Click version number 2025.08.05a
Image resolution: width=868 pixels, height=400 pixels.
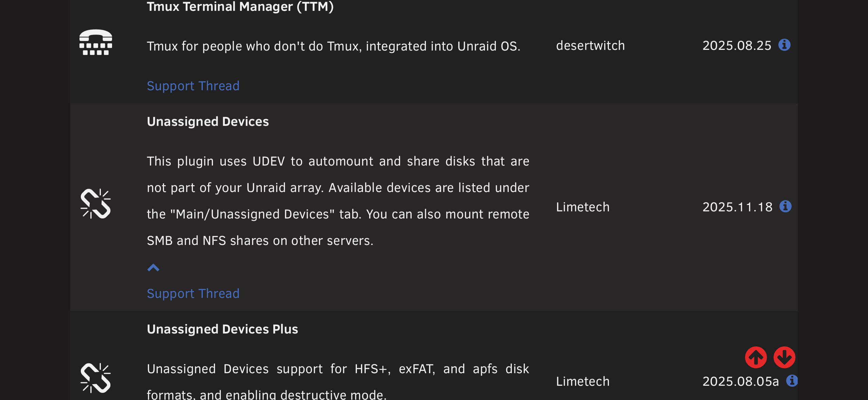click(x=741, y=381)
